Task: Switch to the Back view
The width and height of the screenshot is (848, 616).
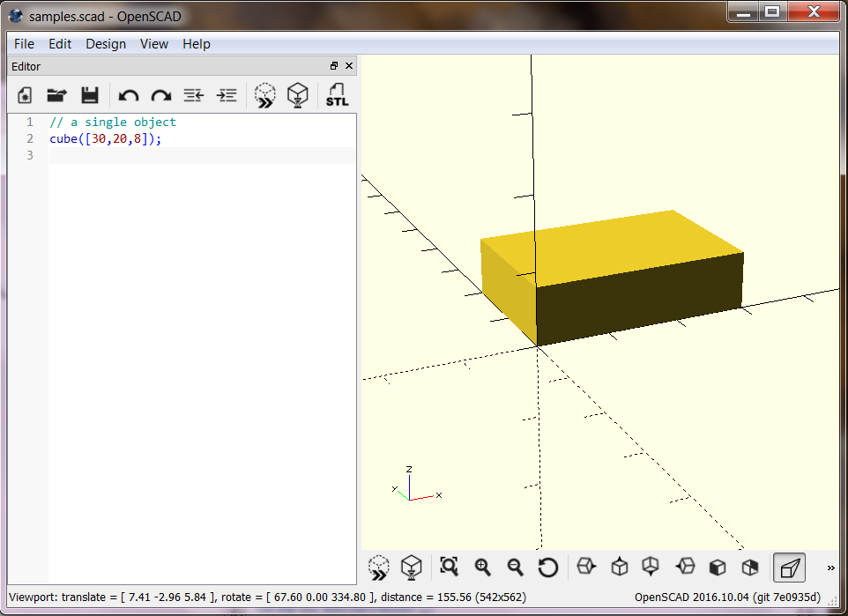Action: point(750,568)
